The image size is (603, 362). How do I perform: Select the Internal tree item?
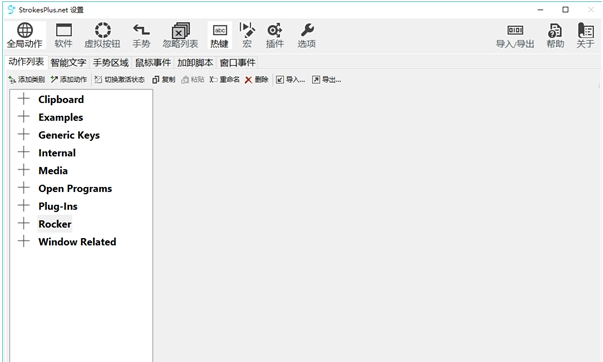57,153
